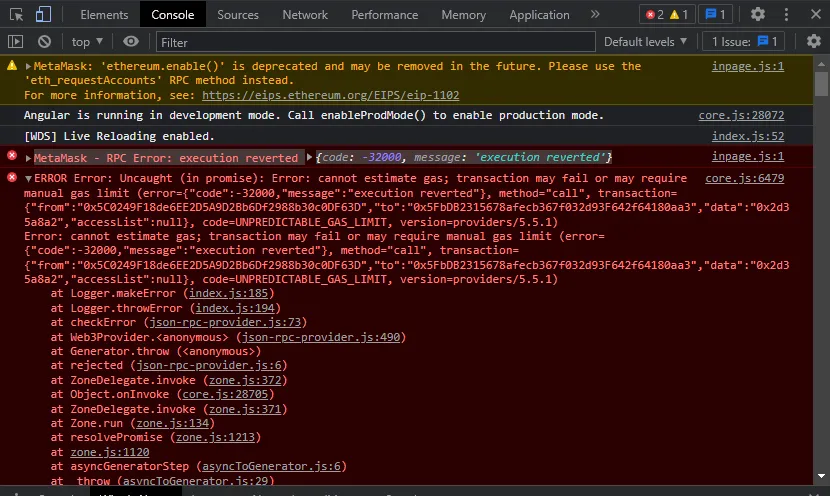Click the 'Angular is running in development mode' message
Screen dimensions: 830x496
pos(313,115)
